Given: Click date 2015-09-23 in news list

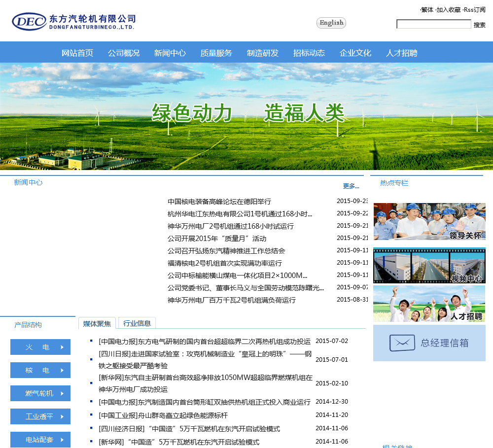Looking at the screenshot, I should [352, 201].
